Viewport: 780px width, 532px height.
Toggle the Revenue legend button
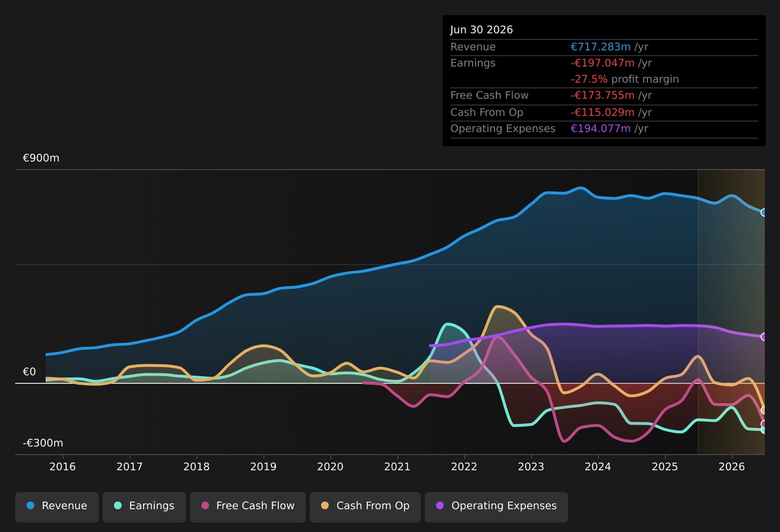[57, 507]
